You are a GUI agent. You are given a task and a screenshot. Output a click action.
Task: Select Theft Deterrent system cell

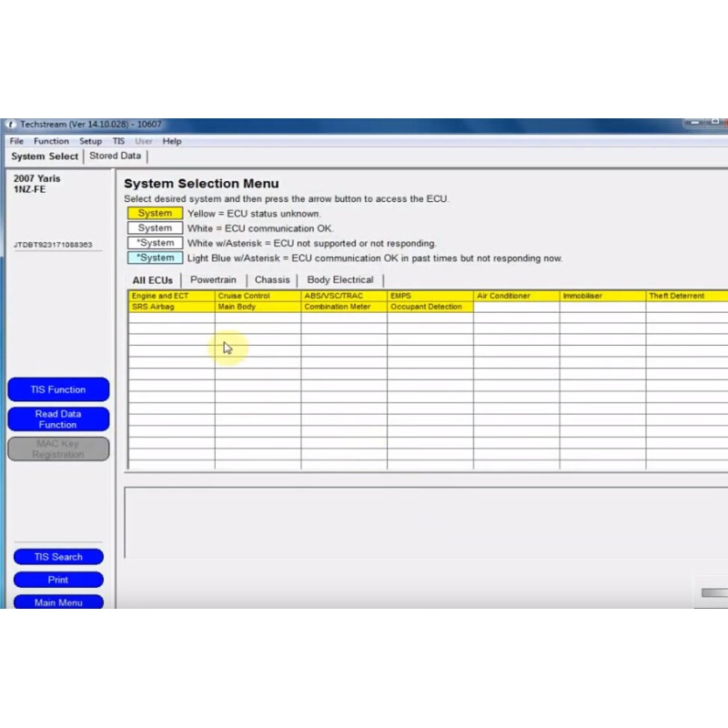pyautogui.click(x=687, y=296)
